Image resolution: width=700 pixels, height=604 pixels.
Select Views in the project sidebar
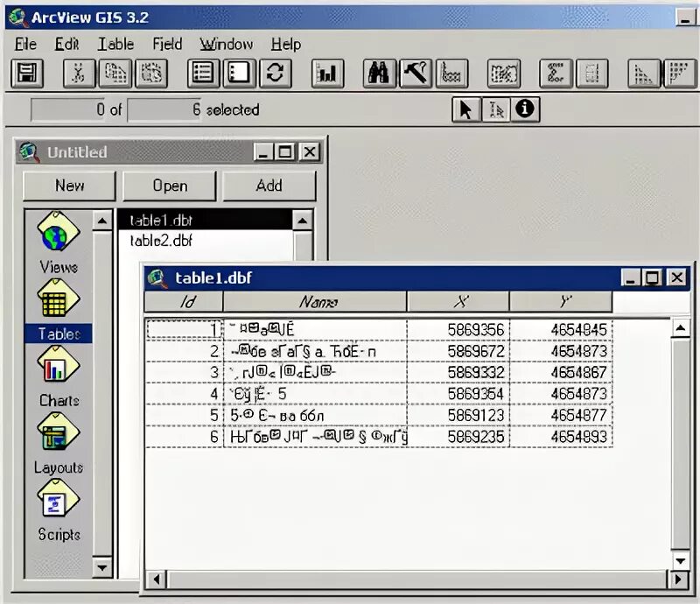[x=59, y=243]
